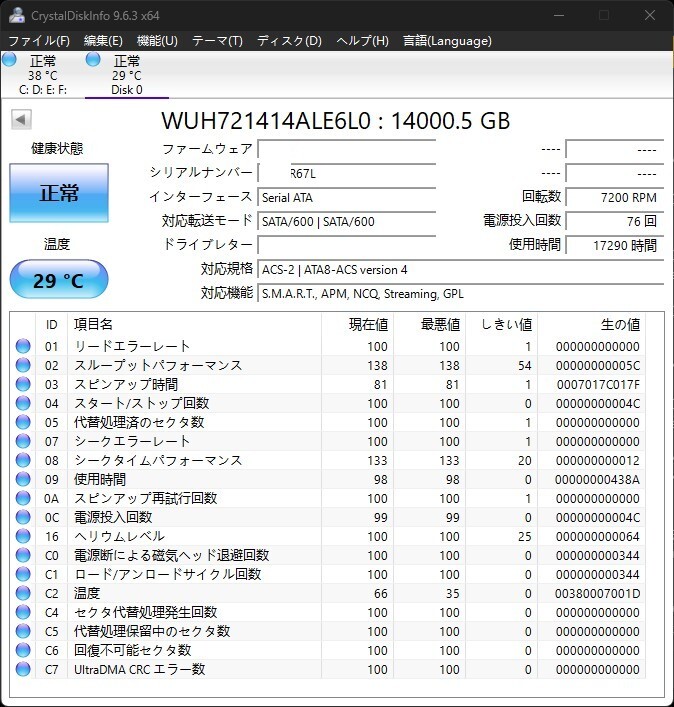Open the 機能(U) menu

(157, 41)
